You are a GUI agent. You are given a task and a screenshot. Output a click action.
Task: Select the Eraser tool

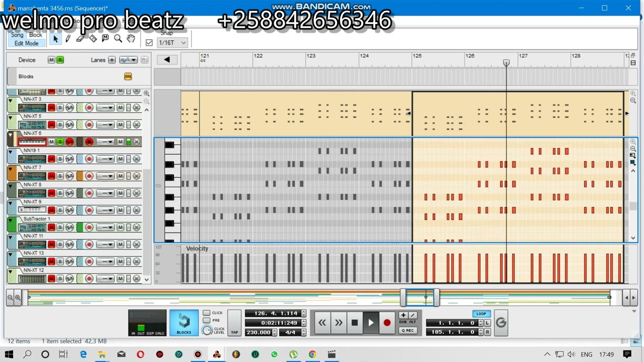click(80, 39)
